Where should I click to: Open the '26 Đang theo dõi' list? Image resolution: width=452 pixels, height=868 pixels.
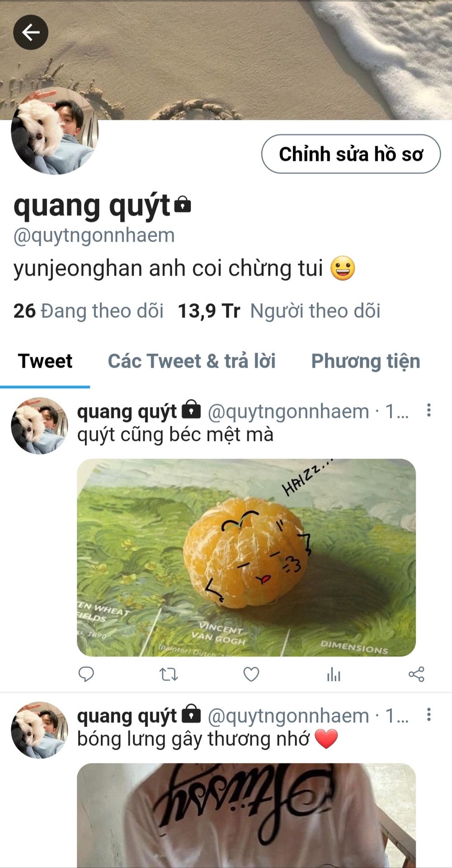pyautogui.click(x=88, y=311)
